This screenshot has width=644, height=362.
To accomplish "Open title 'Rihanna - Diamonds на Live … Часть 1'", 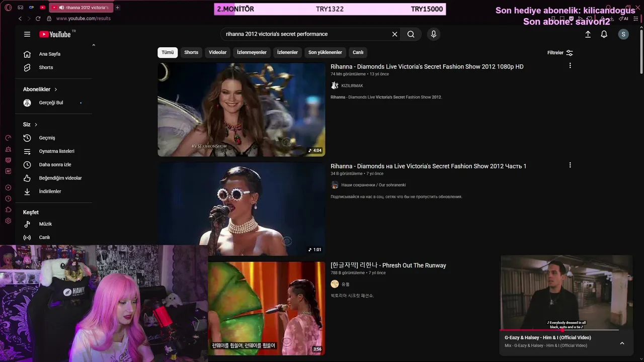I will pos(428,166).
